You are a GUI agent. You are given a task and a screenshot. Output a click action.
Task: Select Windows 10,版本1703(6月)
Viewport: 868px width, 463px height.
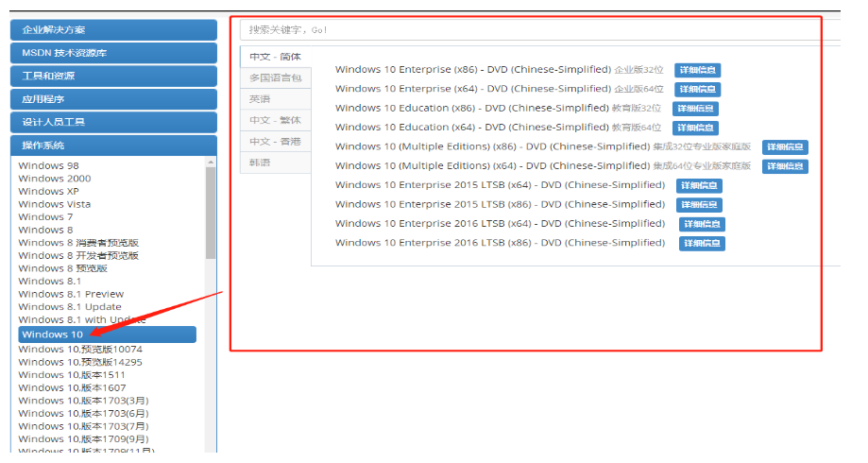click(x=84, y=413)
